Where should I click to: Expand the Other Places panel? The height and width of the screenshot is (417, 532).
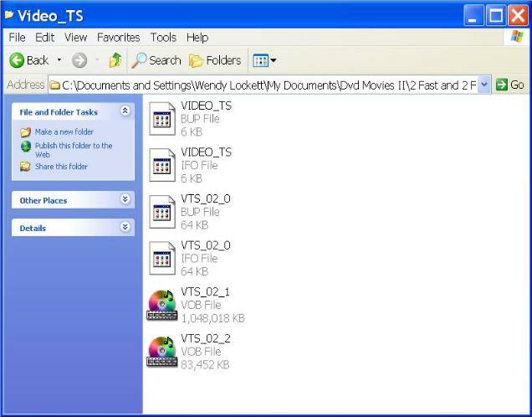(125, 199)
